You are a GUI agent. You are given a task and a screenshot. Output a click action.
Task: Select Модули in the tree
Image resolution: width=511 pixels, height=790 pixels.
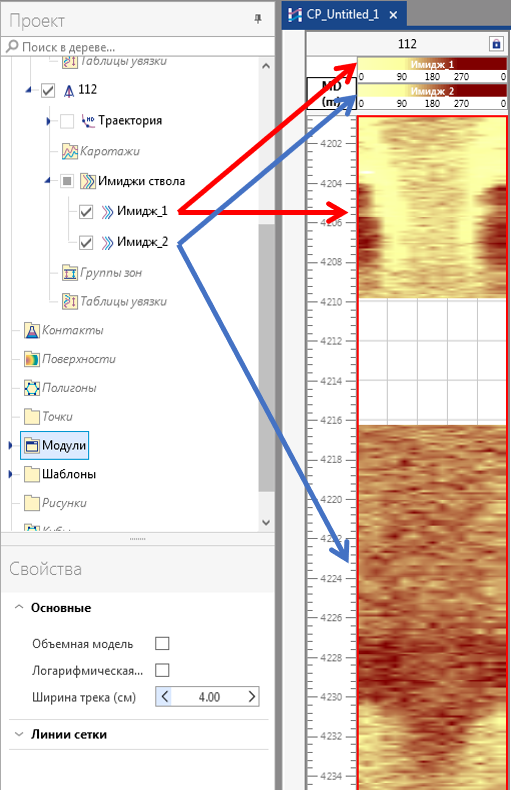click(64, 445)
